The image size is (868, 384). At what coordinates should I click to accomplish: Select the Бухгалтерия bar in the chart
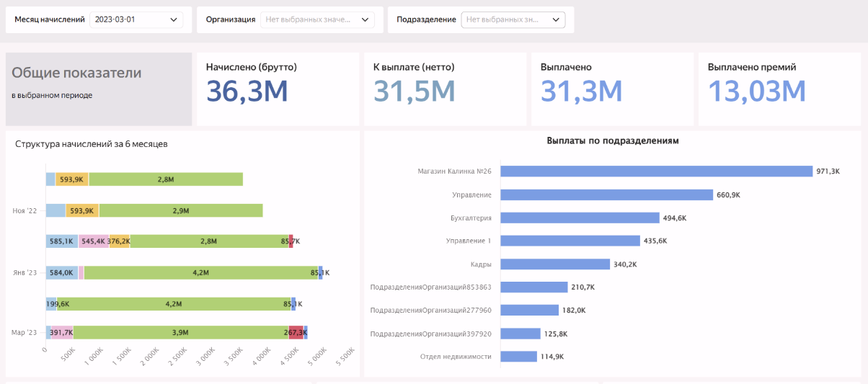[580, 218]
